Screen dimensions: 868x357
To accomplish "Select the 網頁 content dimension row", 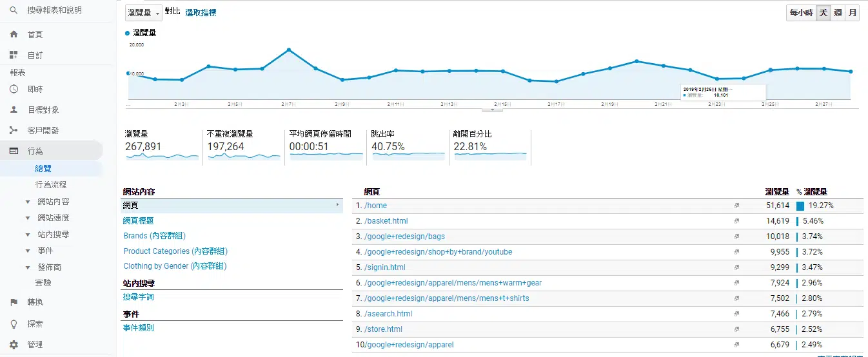I will coord(233,206).
